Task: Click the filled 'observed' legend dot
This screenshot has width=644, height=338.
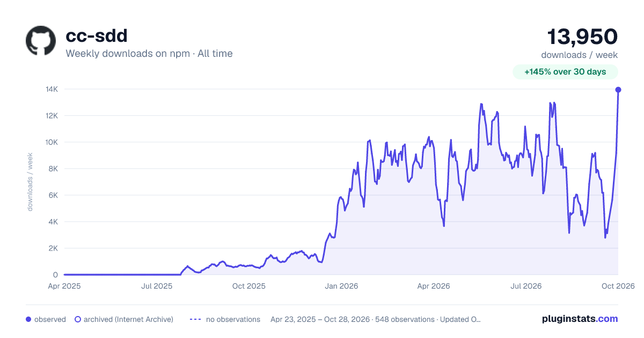Action: coord(28,319)
